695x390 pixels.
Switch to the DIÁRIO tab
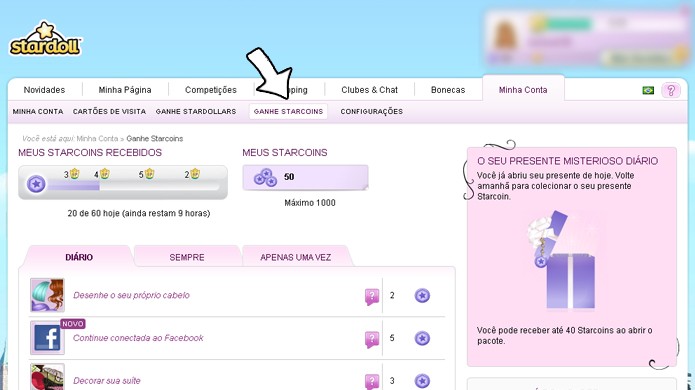pos(79,257)
